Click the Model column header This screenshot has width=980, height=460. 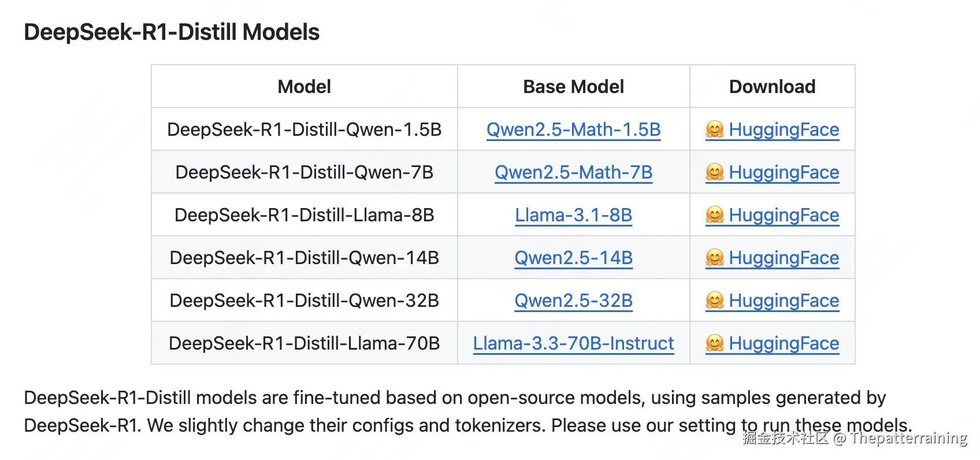pyautogui.click(x=304, y=87)
